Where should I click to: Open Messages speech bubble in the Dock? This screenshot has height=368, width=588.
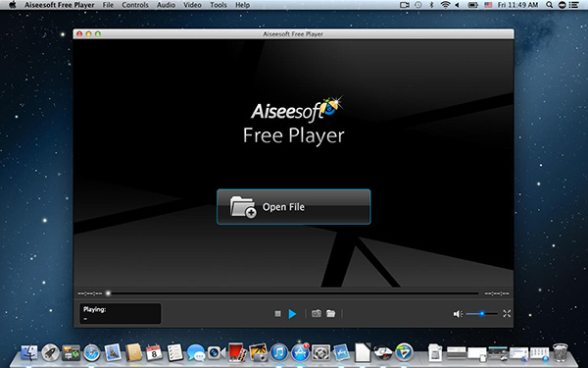pyautogui.click(x=196, y=353)
